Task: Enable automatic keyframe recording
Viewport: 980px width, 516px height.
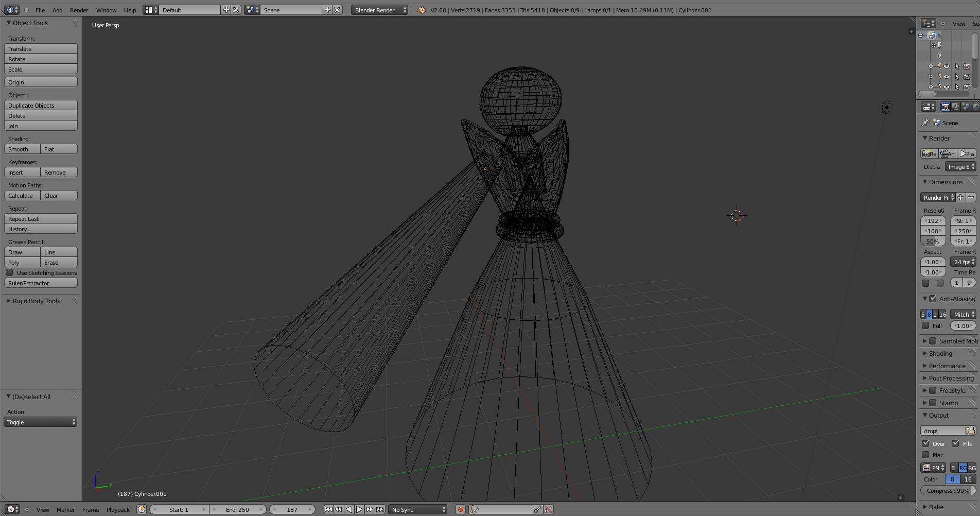Action: tap(461, 509)
